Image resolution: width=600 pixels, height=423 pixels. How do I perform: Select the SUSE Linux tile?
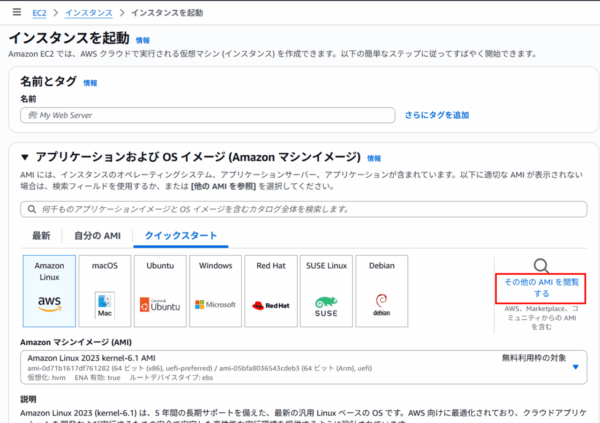click(326, 291)
